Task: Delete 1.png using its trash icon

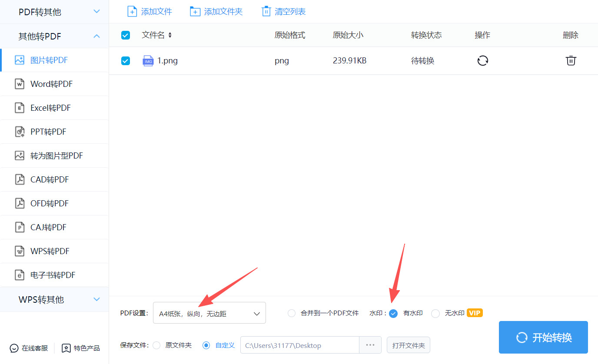Action: (571, 61)
